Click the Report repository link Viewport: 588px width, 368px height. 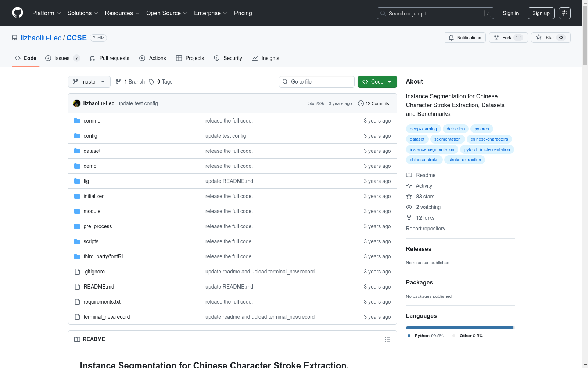click(x=426, y=229)
